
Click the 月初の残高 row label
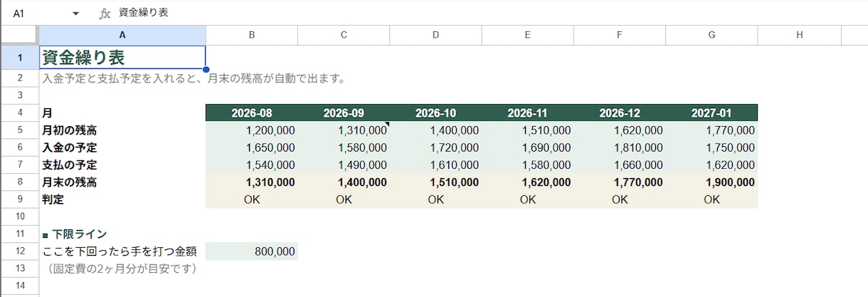(x=122, y=130)
